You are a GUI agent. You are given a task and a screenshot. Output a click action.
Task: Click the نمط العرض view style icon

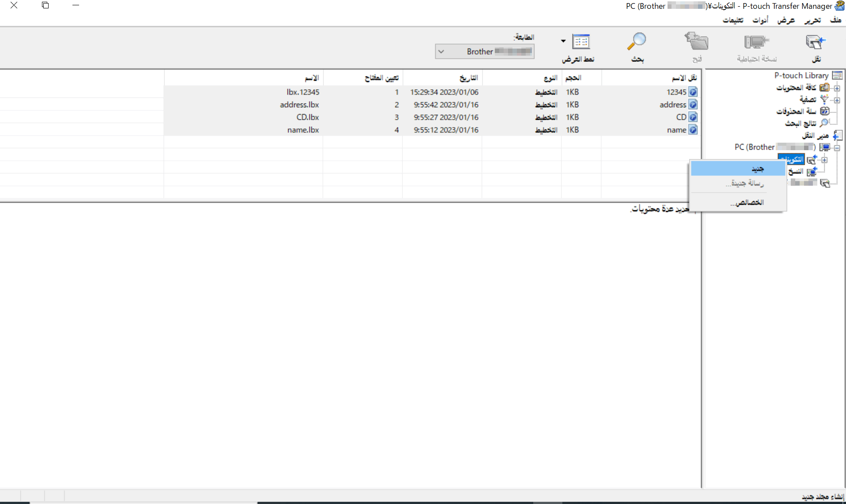[x=581, y=42]
